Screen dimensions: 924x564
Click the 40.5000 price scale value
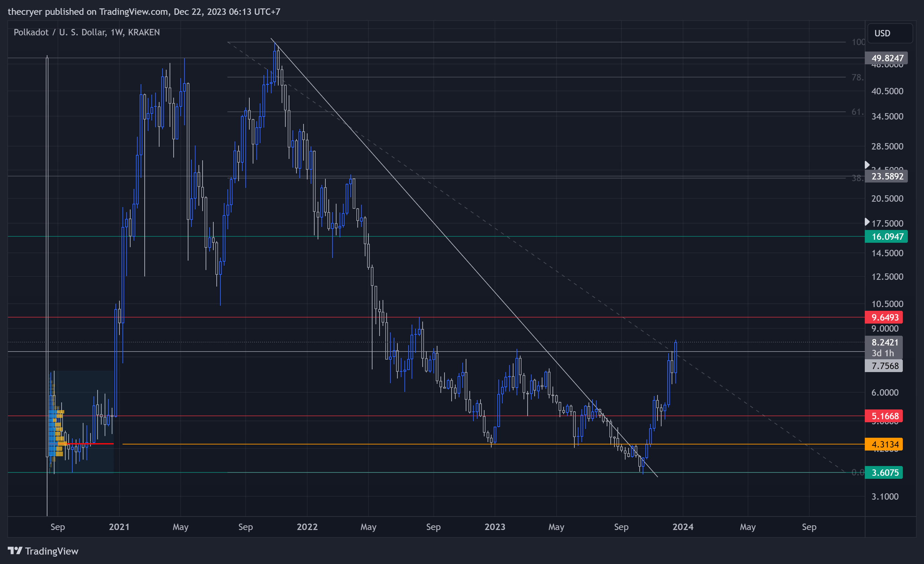click(x=887, y=91)
